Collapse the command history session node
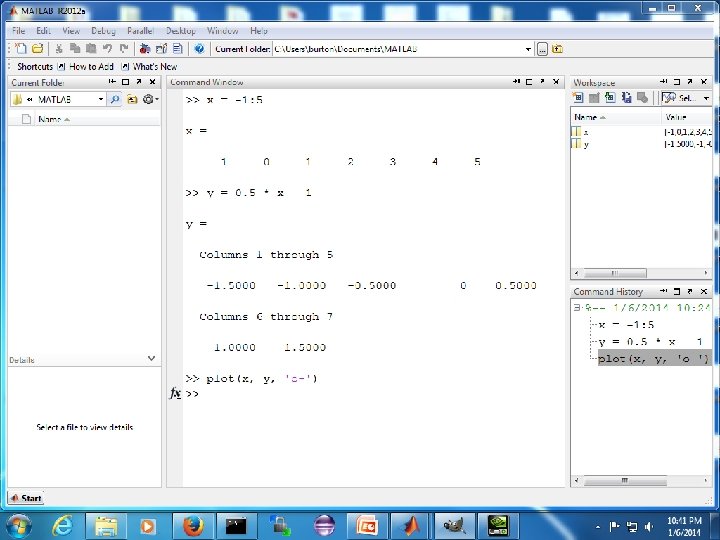The height and width of the screenshot is (540, 720). point(577,308)
